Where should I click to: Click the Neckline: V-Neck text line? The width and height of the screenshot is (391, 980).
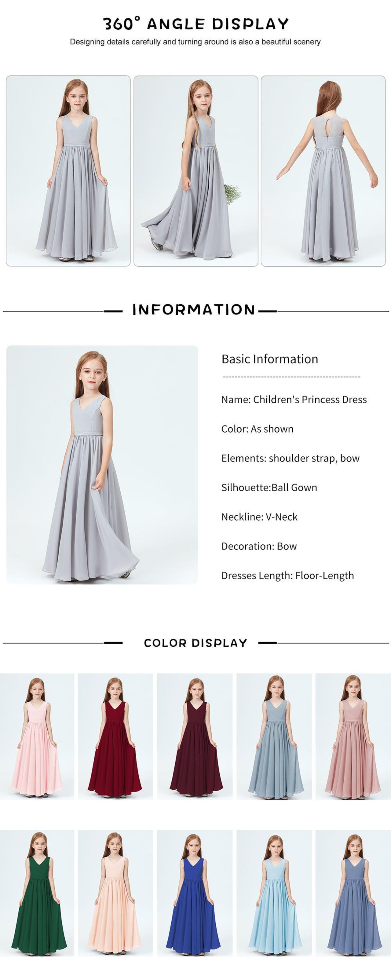point(259,517)
